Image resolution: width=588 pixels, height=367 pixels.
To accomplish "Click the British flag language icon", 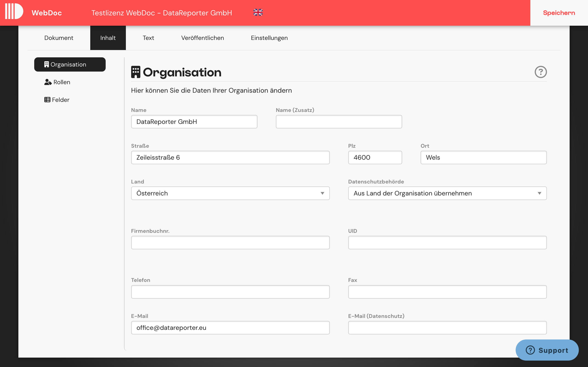I will 258,12.
